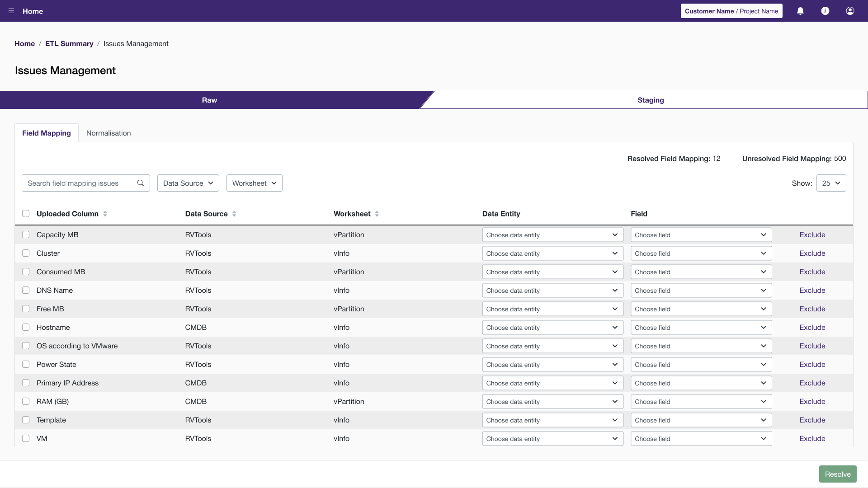Open the hamburger menu icon
This screenshot has height=488, width=868.
point(11,11)
